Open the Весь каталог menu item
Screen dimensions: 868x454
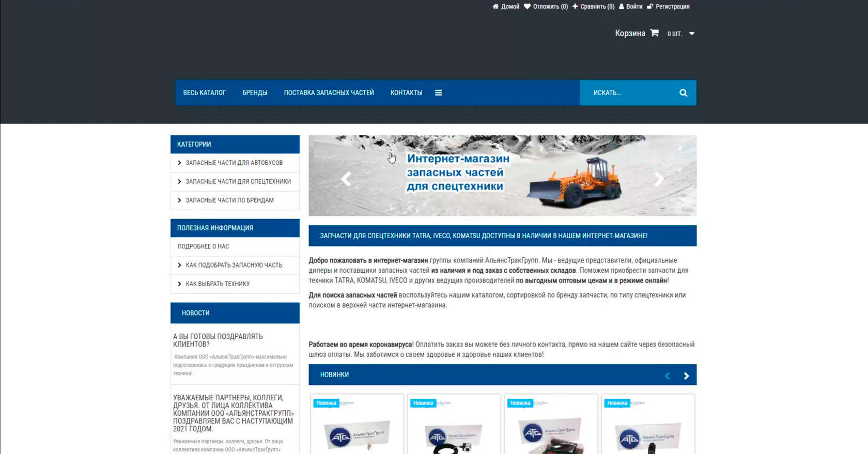pyautogui.click(x=205, y=93)
